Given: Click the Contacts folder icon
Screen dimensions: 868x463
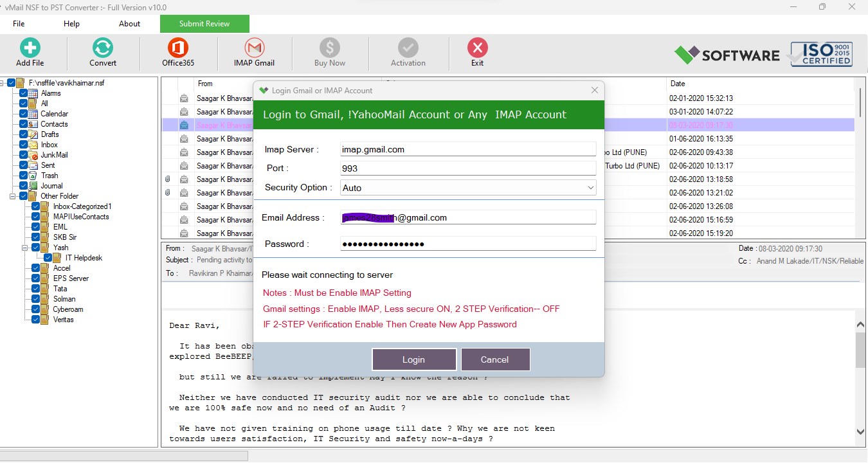Looking at the screenshot, I should (34, 124).
